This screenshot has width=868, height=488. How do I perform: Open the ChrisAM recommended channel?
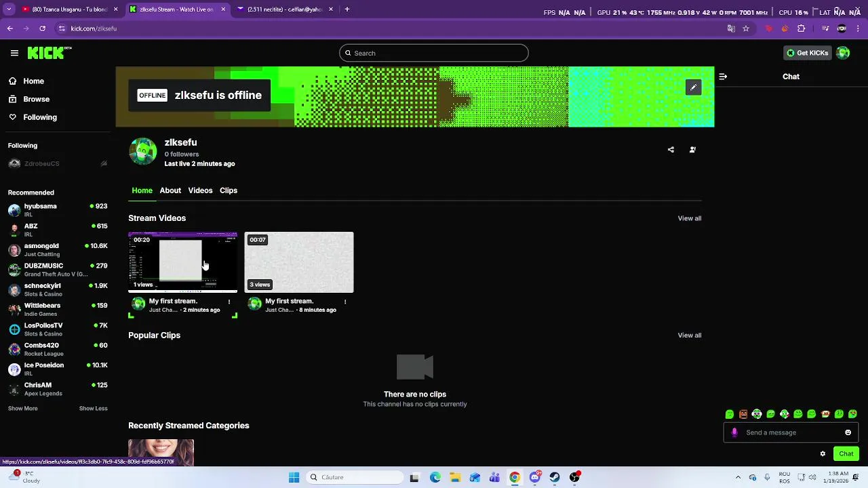(x=58, y=389)
